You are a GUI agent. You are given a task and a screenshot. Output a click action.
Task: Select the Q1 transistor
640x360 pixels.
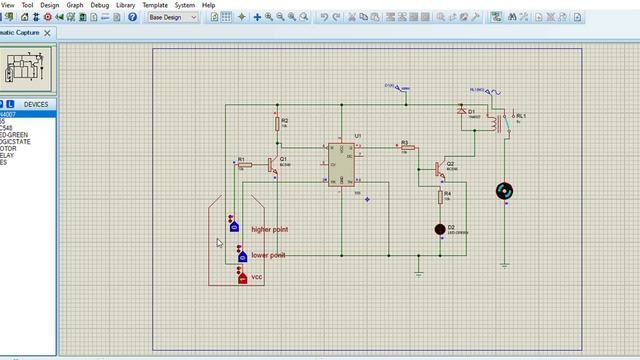pos(273,165)
